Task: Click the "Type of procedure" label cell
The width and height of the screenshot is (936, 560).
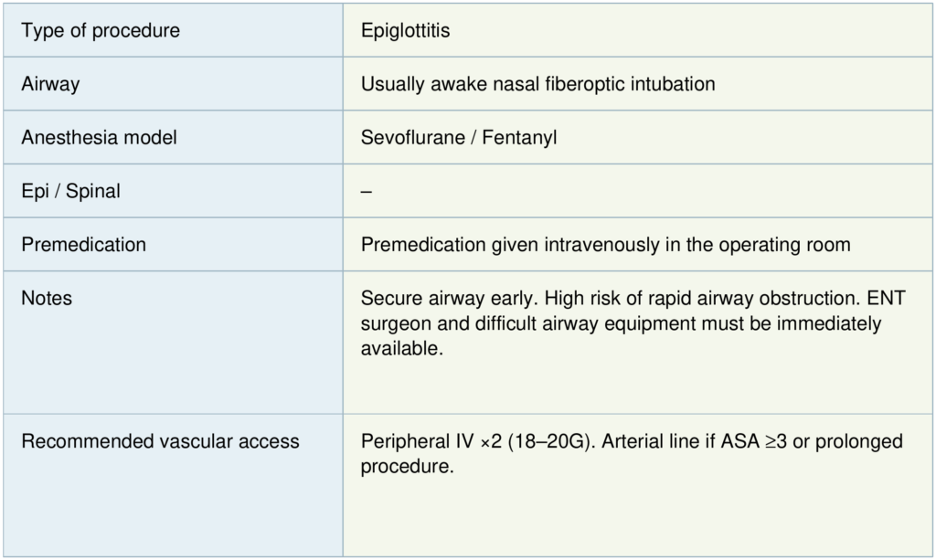Action: coord(101,31)
